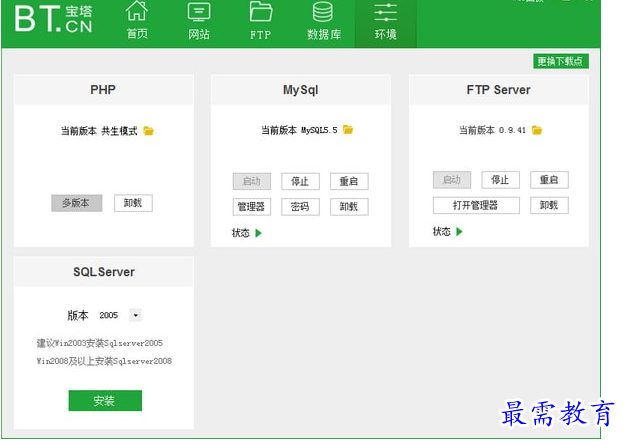Go to the 数据库 tab
623x445 pixels.
(x=323, y=21)
